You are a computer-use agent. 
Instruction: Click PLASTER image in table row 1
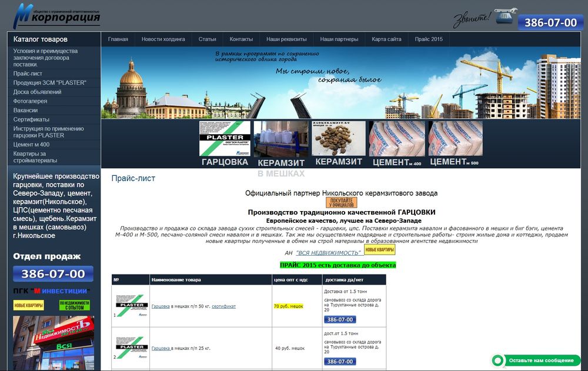[x=131, y=306]
